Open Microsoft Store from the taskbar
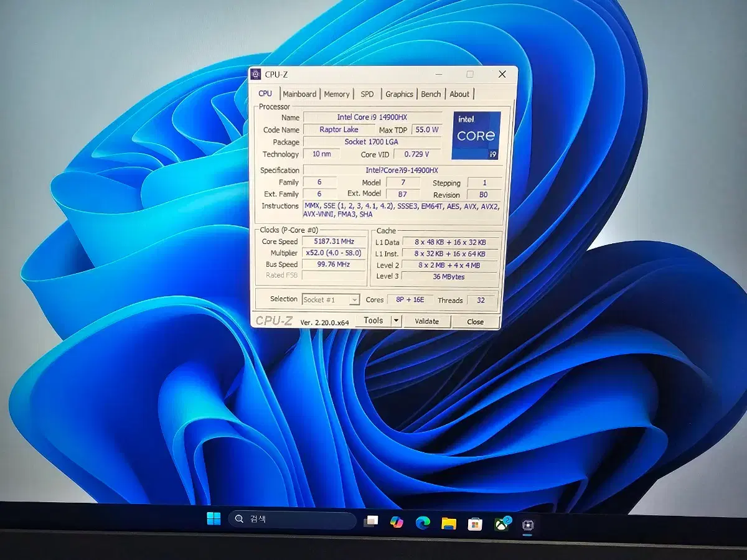This screenshot has width=747, height=560. tap(475, 524)
